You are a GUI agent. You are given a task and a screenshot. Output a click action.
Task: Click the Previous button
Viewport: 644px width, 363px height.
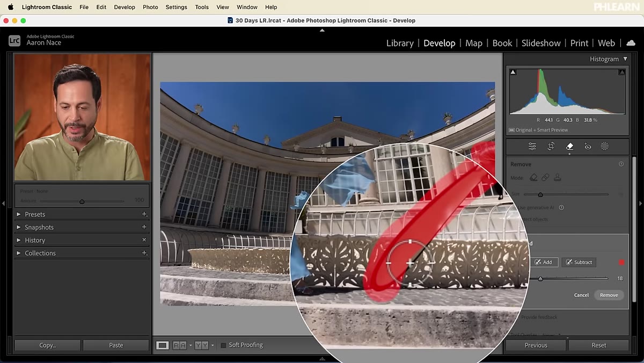536,345
